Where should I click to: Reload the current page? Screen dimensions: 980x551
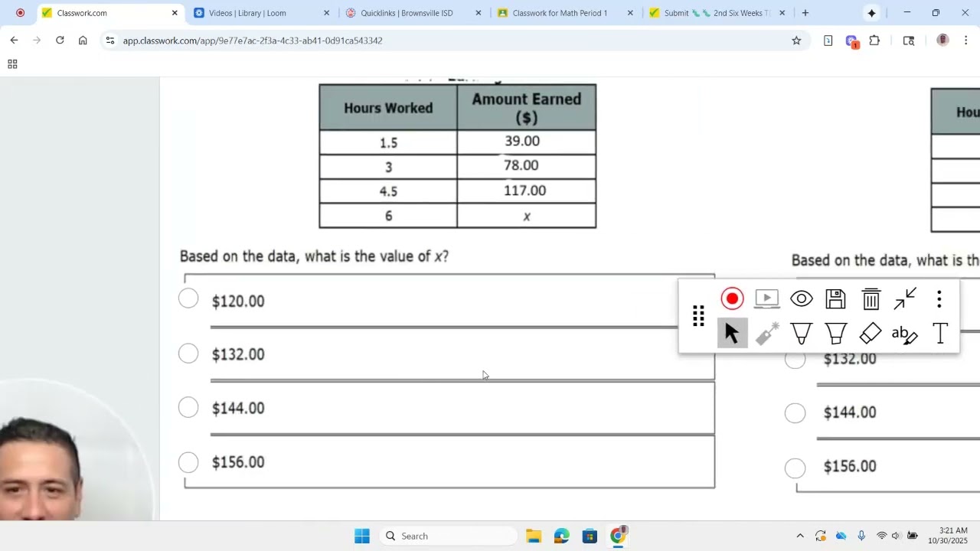pyautogui.click(x=60, y=41)
